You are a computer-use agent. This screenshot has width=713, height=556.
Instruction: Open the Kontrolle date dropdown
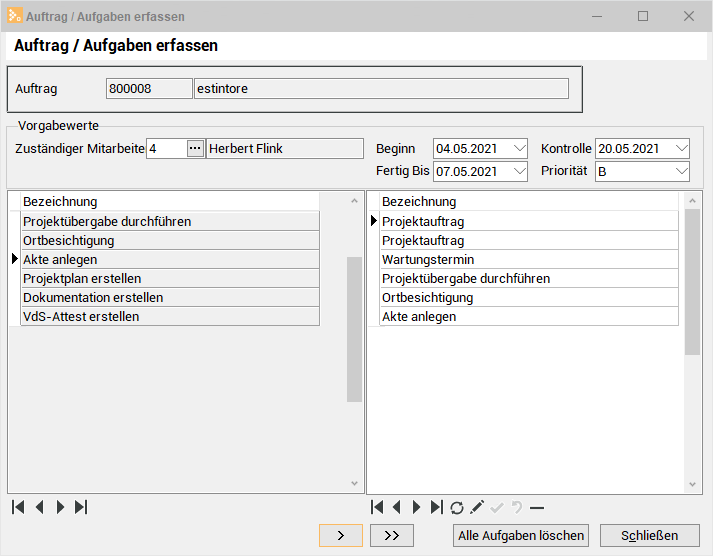[681, 148]
